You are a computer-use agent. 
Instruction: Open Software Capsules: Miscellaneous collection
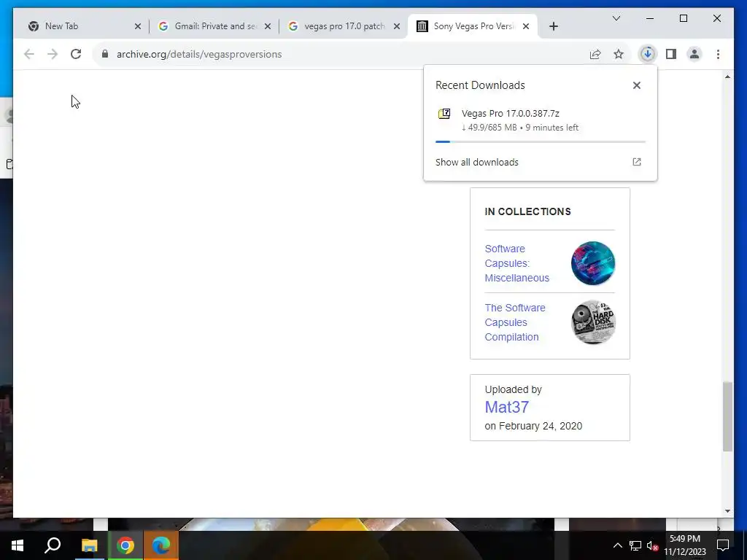click(517, 263)
